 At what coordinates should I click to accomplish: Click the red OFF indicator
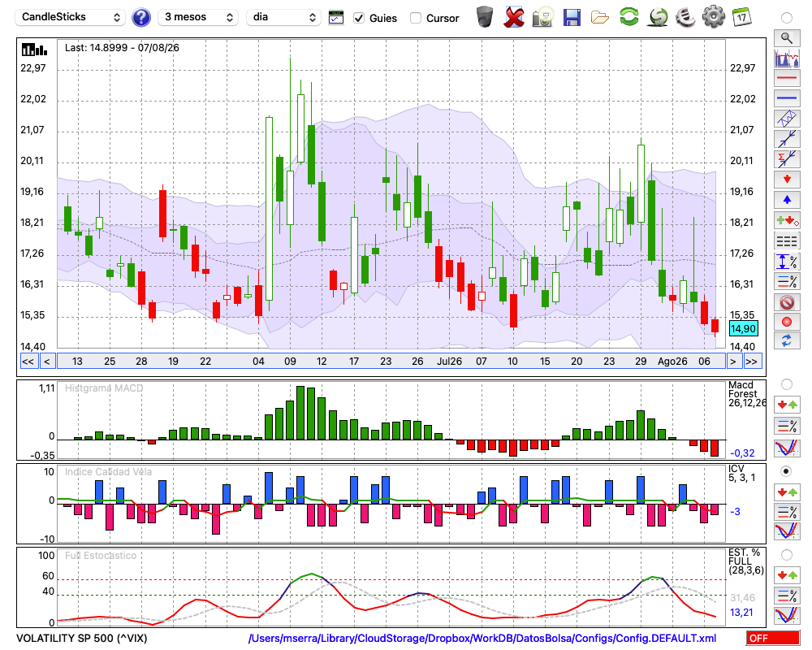(x=773, y=638)
